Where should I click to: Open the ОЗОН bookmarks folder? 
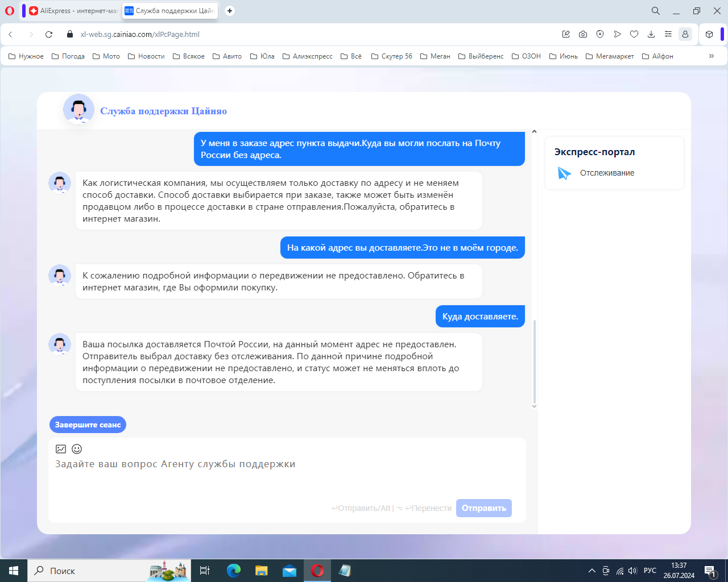(526, 56)
